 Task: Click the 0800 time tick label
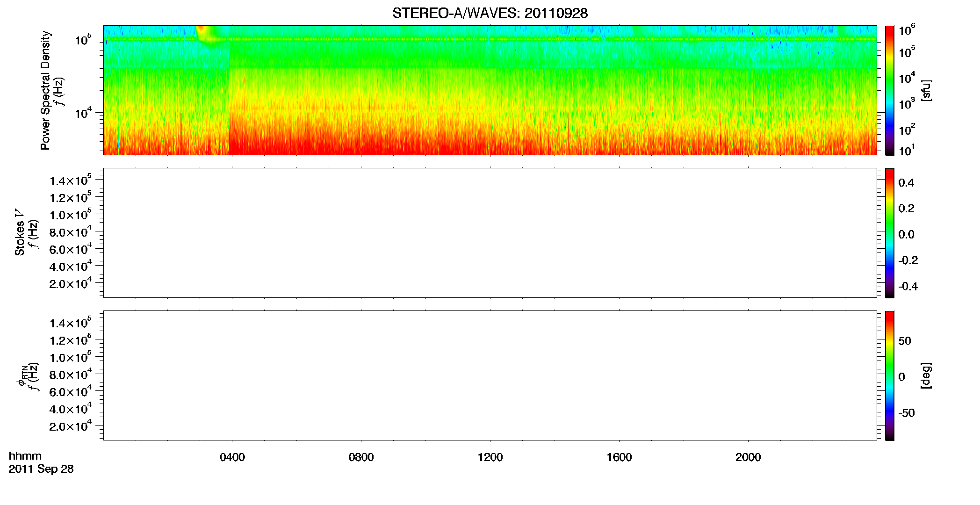(361, 457)
